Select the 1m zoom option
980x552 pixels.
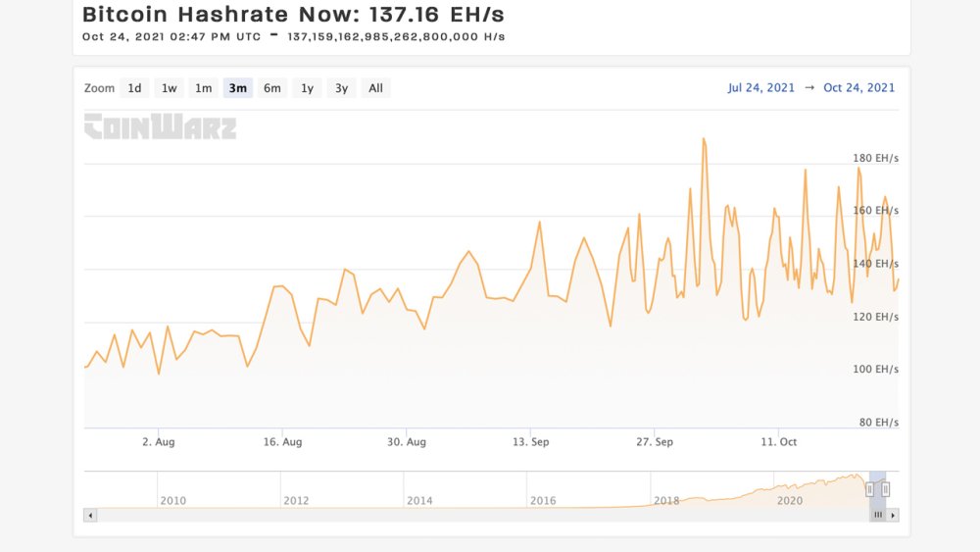[203, 88]
